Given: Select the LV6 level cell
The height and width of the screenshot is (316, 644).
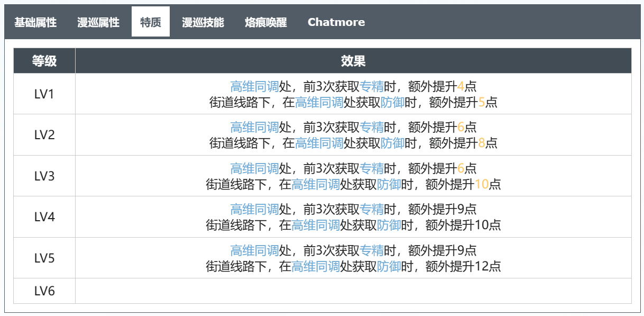Looking at the screenshot, I should point(44,291).
